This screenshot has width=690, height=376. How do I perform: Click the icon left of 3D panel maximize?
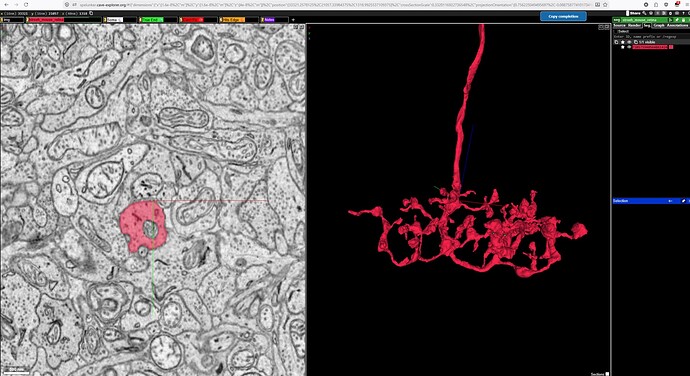pyautogui.click(x=601, y=27)
